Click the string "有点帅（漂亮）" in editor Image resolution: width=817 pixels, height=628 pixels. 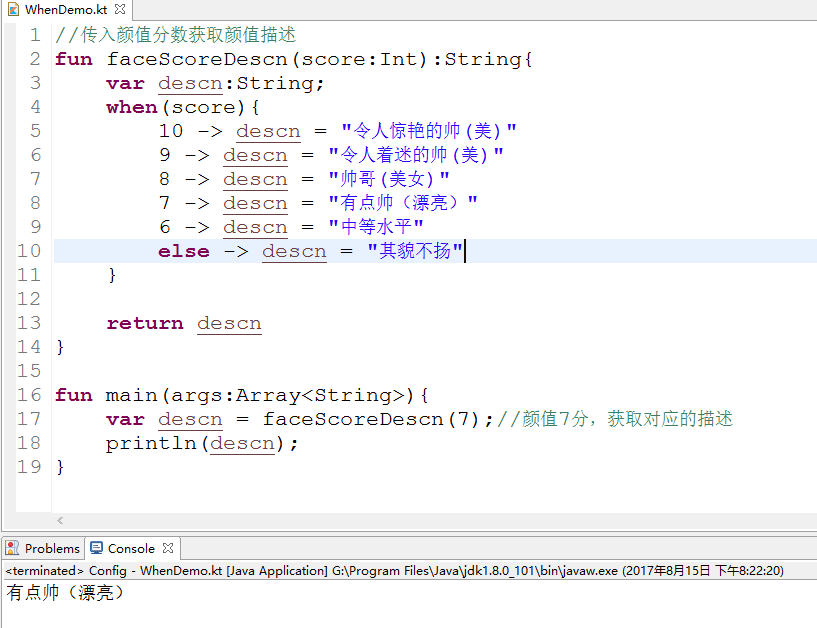tap(403, 202)
